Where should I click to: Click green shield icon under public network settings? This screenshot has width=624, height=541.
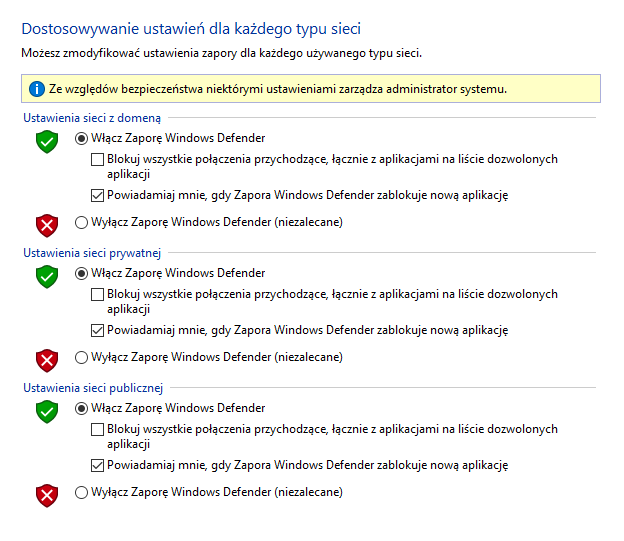(x=46, y=412)
